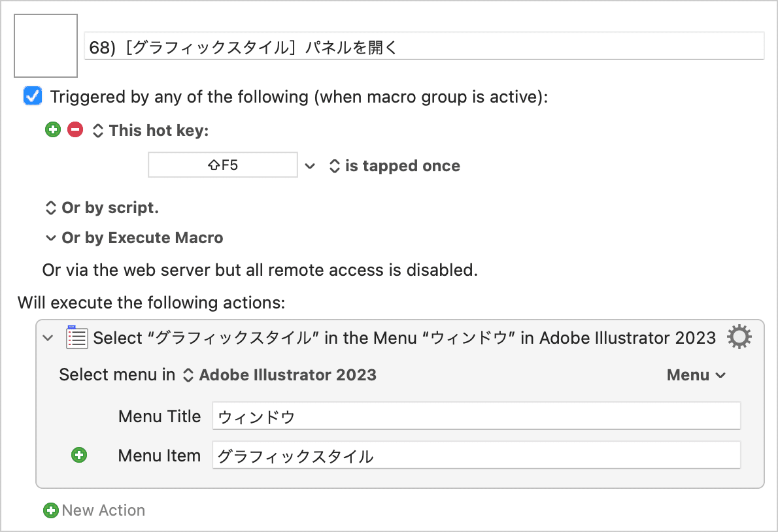Collapse the Select menu action
The image size is (778, 532).
[48, 338]
